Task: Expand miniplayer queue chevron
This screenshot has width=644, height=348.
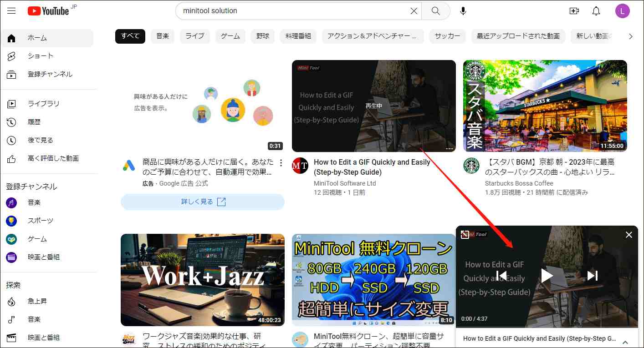Action: tap(625, 342)
